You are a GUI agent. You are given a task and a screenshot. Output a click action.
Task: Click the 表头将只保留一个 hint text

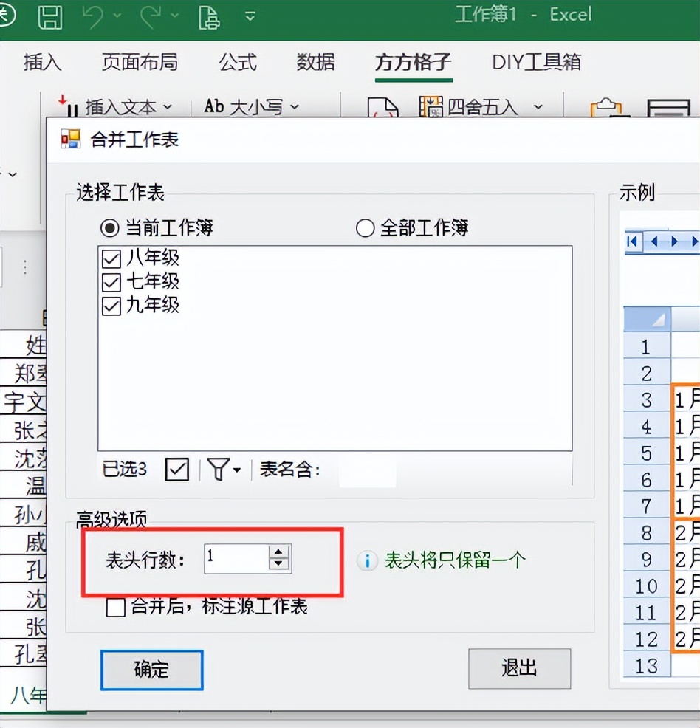click(x=455, y=560)
